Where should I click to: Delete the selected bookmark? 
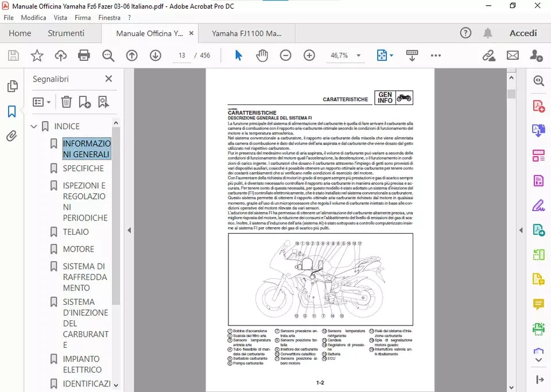(67, 102)
